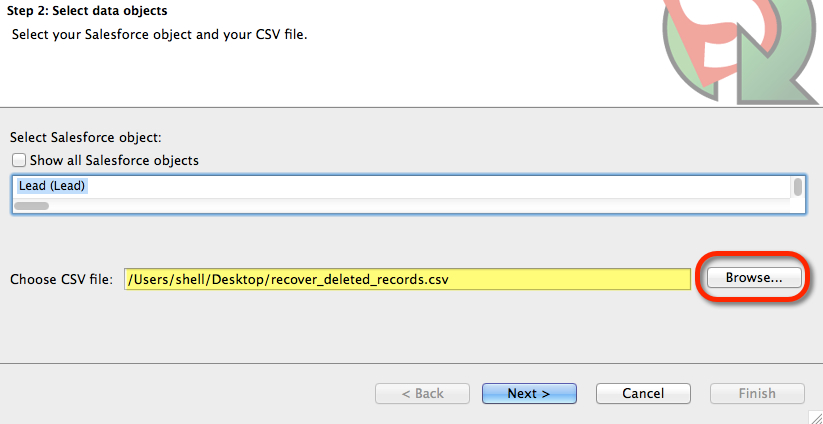
Task: Click the Select Salesforce object: label
Action: (86, 137)
